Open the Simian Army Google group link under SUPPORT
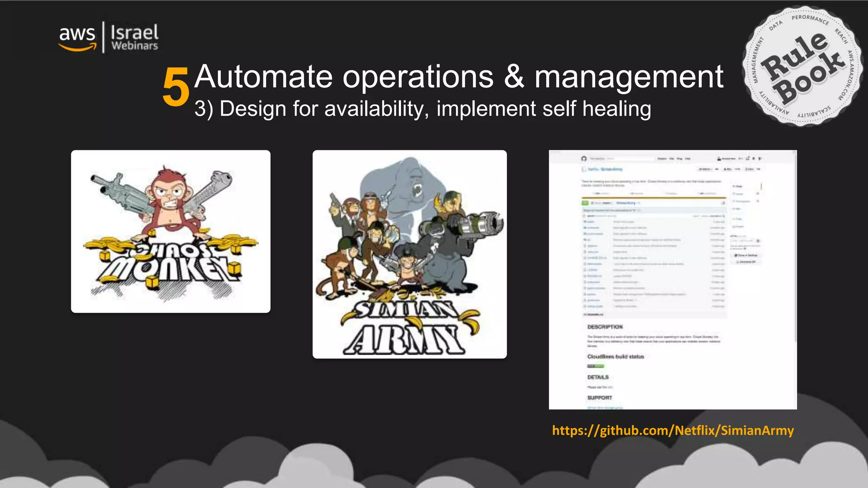Image resolution: width=868 pixels, height=488 pixels. point(605,408)
